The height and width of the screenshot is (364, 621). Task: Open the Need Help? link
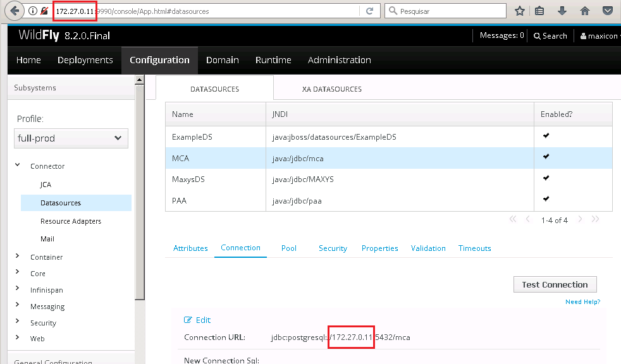[x=582, y=302]
